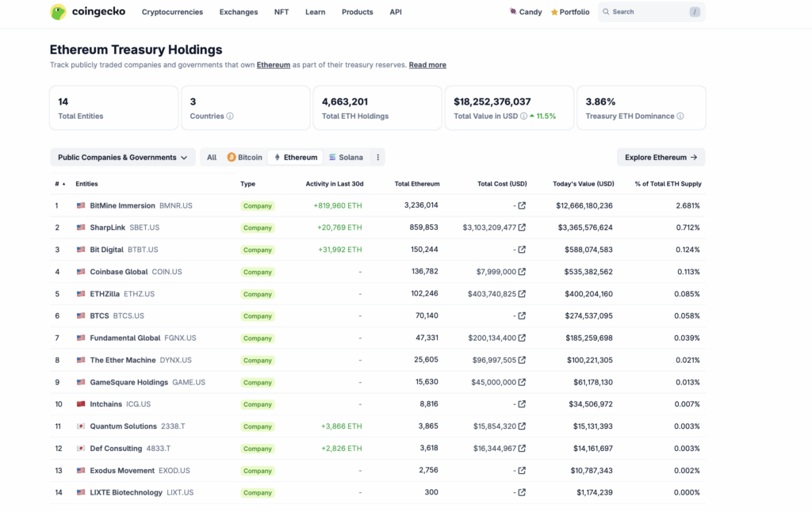This screenshot has height=512, width=812.
Task: Sort by Today's Value (USD) header
Action: pos(583,184)
